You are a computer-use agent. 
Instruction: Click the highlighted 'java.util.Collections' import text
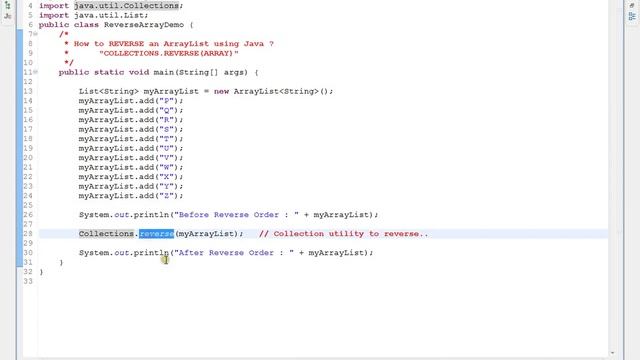[127, 6]
